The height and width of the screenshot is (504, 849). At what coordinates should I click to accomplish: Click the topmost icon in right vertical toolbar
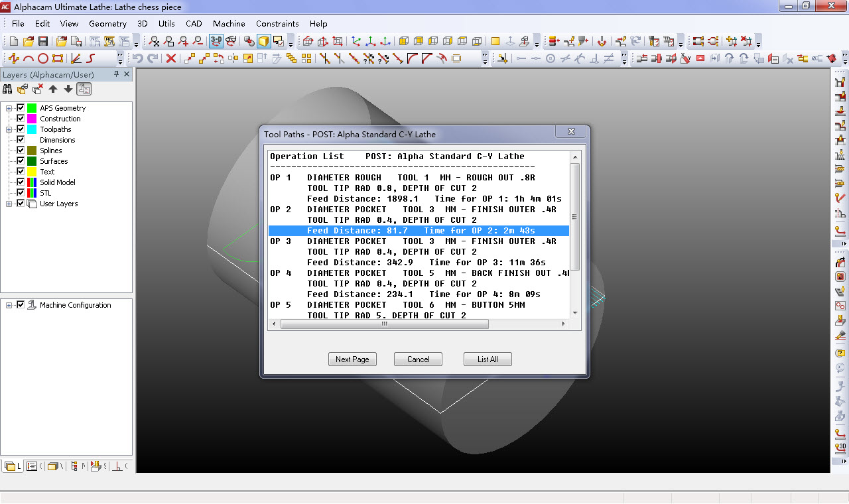pyautogui.click(x=840, y=82)
